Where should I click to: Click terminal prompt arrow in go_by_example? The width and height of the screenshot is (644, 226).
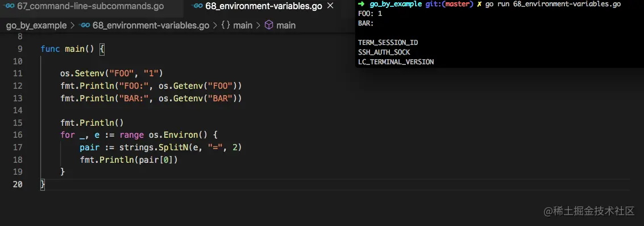pyautogui.click(x=362, y=4)
